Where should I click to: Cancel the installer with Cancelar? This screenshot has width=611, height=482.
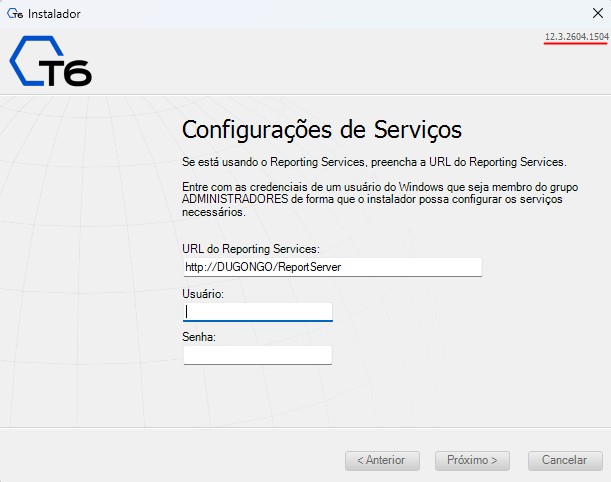(x=565, y=461)
